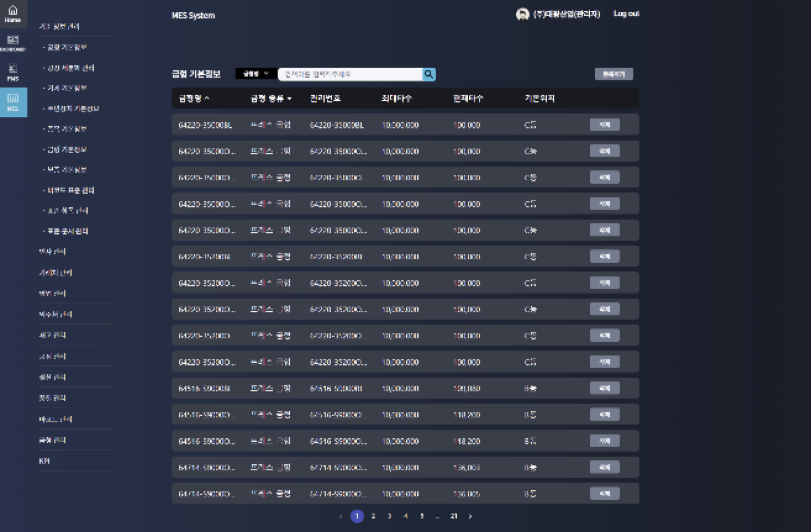The image size is (811, 532).
Task: Delete the 64516 mold row ending in BL
Action: (x=605, y=388)
